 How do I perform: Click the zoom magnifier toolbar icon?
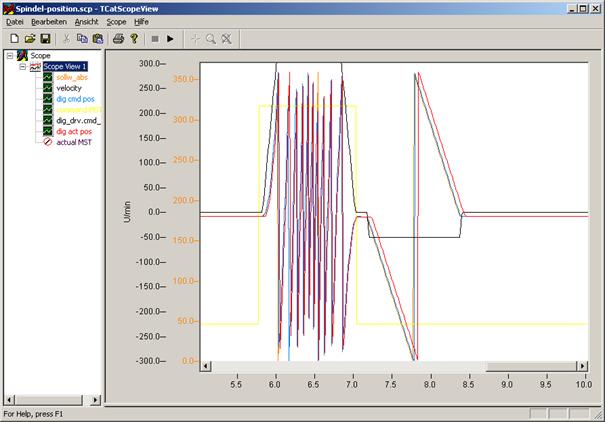tap(210, 38)
